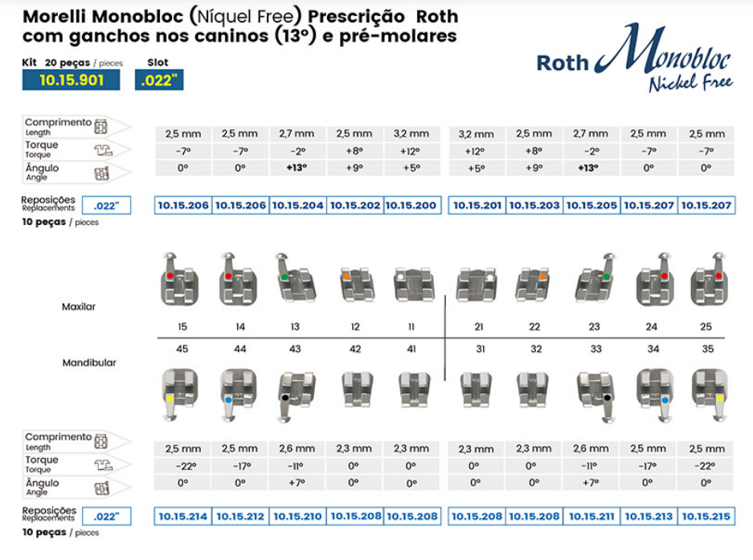
Task: Select the tooth 43 bracket with black dot
Action: (296, 397)
